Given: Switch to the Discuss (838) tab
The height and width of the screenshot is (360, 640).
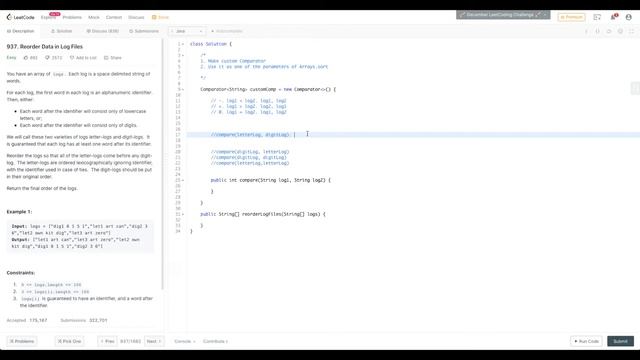Looking at the screenshot, I should click(x=102, y=31).
